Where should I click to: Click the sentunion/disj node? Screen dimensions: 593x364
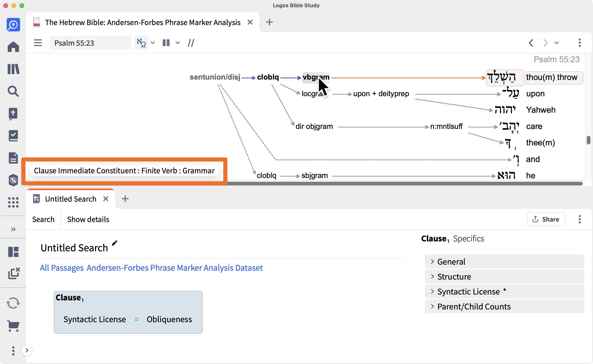215,77
